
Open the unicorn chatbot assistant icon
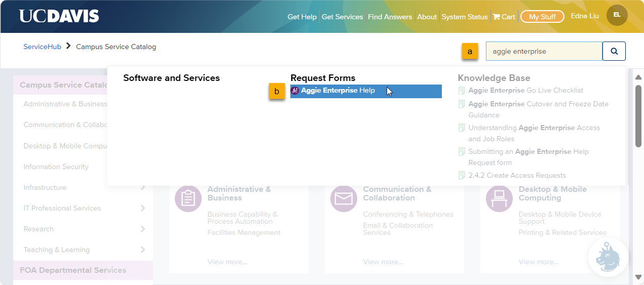tap(608, 257)
